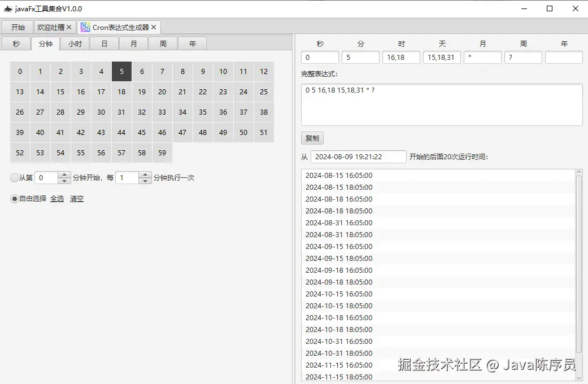
Task: Open the 日 tab
Action: [104, 44]
